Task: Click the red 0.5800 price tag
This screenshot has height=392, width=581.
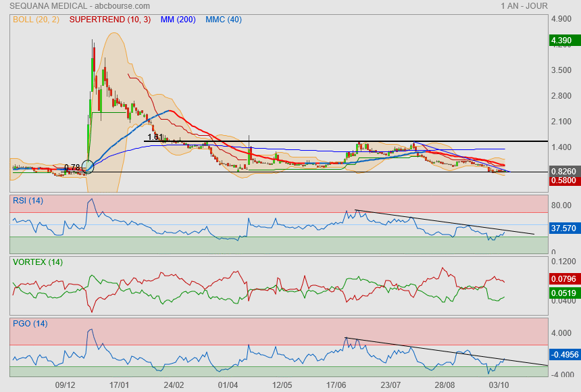Action: [x=563, y=181]
